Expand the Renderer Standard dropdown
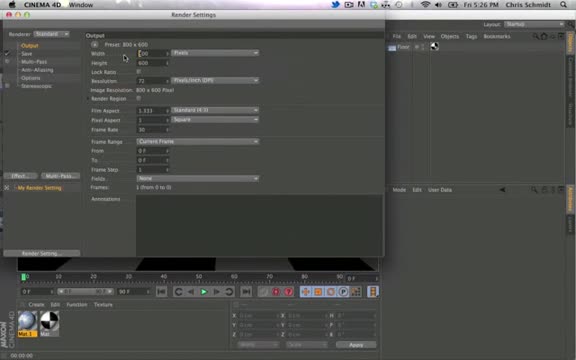Image resolution: width=576 pixels, height=360 pixels. (x=51, y=34)
